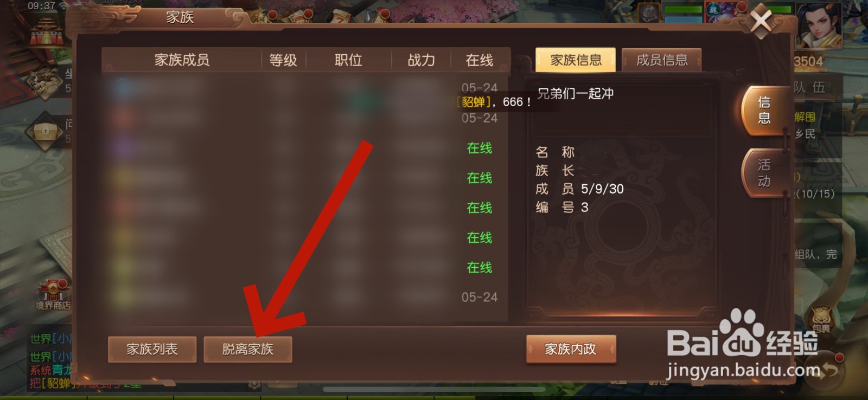This screenshot has height=400, width=868.
Task: Open the 包裹 bag icon
Action: click(821, 318)
